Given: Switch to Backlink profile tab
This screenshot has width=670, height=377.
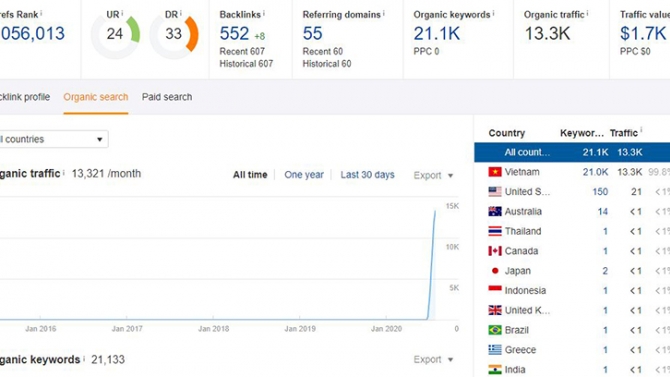Looking at the screenshot, I should (x=25, y=97).
